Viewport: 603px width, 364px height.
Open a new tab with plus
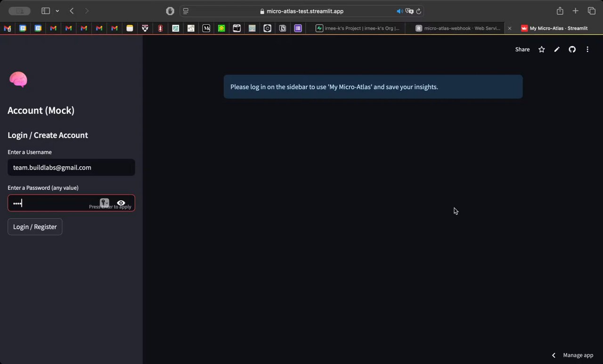click(x=575, y=11)
